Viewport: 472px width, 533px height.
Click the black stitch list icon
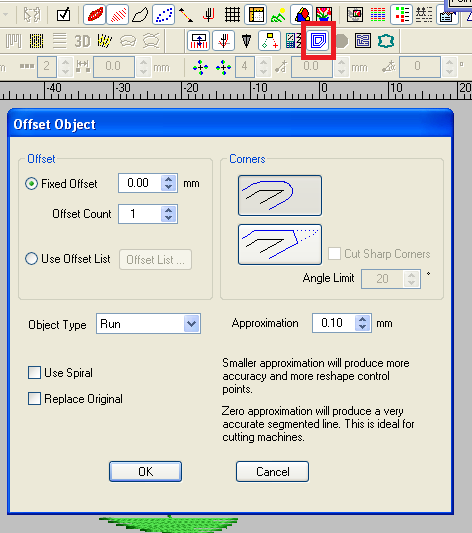pyautogui.click(x=424, y=15)
